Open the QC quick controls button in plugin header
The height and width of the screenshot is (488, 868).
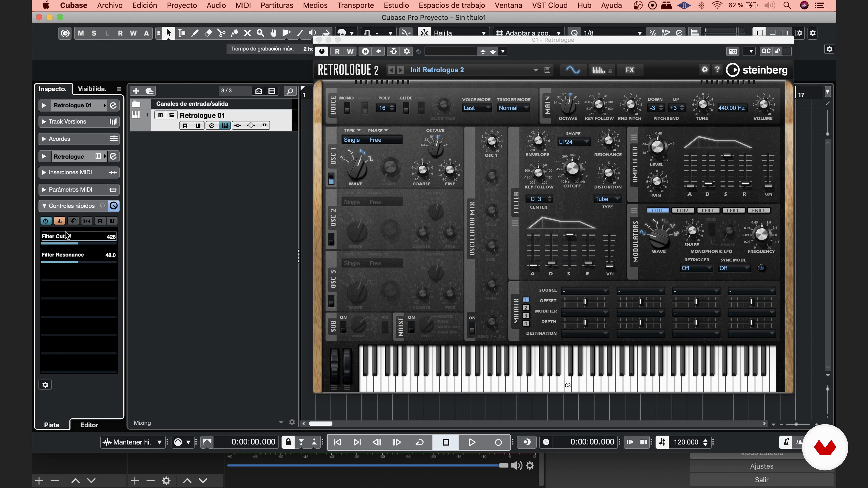point(766,51)
